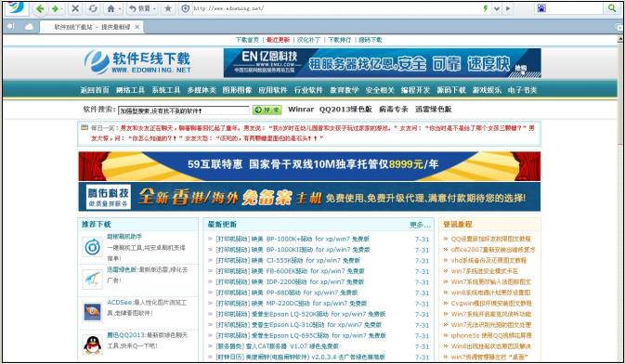Click the green lightning speed-mode icon

[x=485, y=8]
